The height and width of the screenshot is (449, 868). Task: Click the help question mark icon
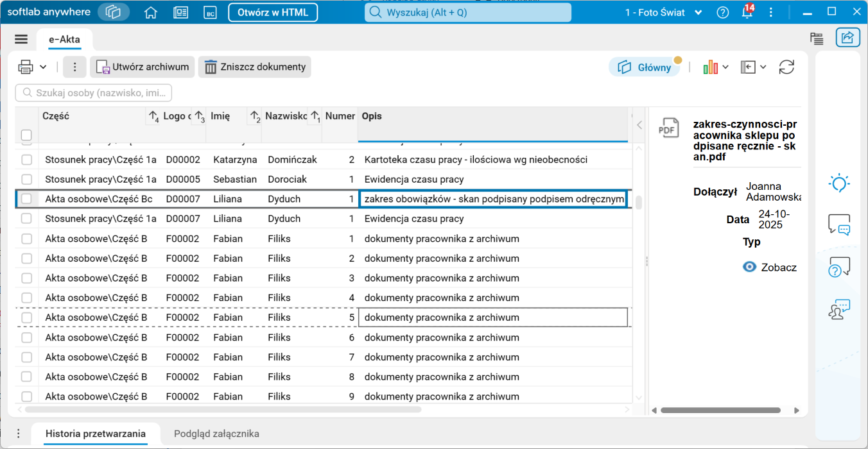click(x=723, y=12)
